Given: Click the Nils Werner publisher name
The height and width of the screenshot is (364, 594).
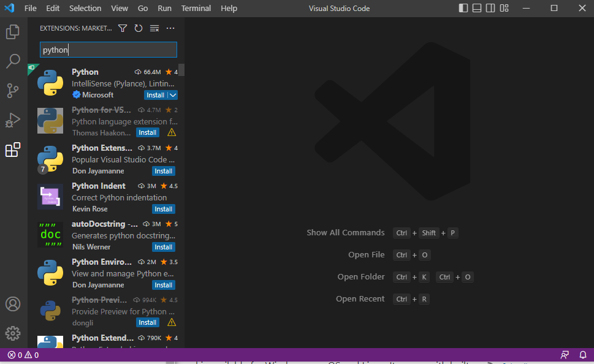Looking at the screenshot, I should pos(91,247).
